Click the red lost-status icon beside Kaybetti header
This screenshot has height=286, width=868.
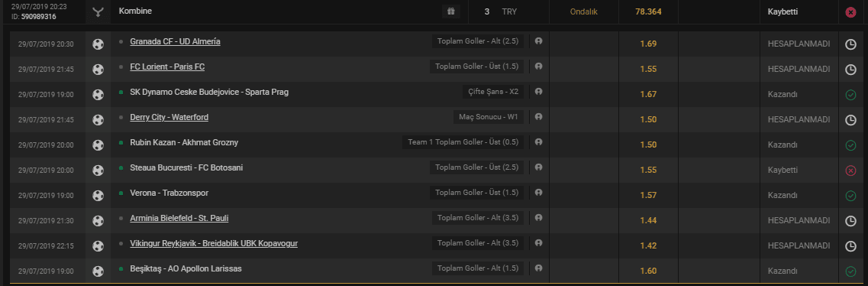[850, 12]
